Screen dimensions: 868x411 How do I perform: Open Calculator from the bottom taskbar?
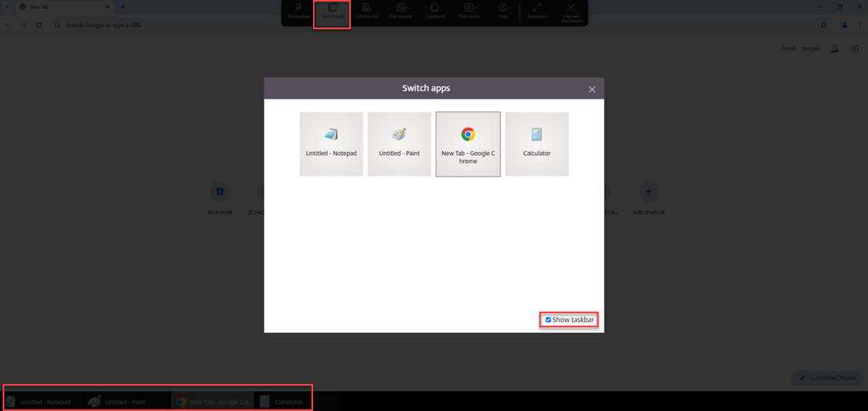point(282,402)
